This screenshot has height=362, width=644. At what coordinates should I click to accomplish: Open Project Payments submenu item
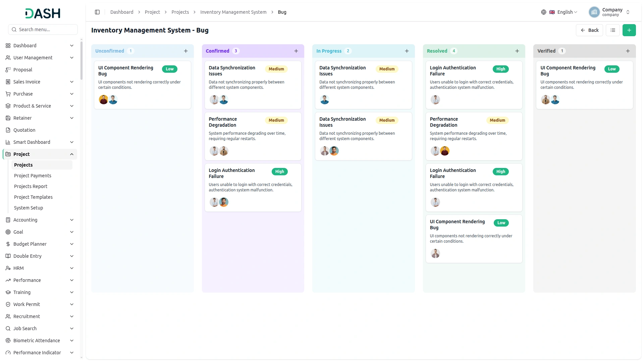coord(33,176)
